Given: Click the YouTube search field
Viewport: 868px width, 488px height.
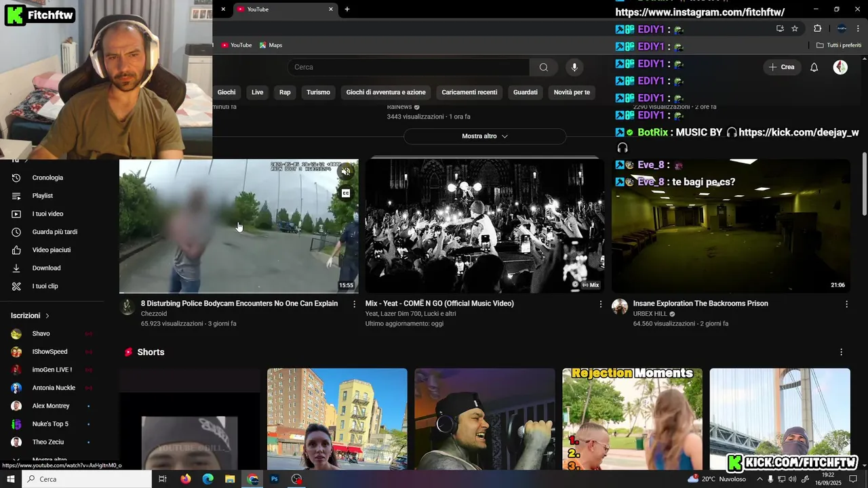Looking at the screenshot, I should 408,67.
